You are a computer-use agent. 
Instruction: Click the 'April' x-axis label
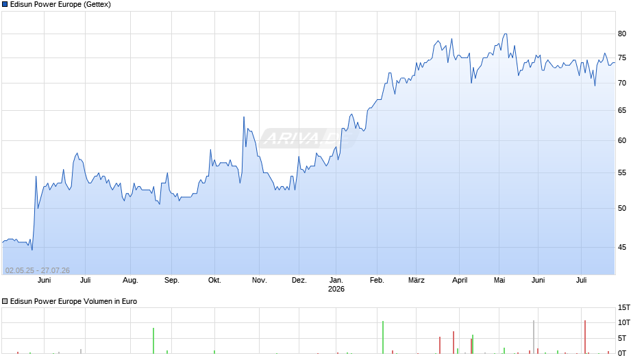(460, 280)
